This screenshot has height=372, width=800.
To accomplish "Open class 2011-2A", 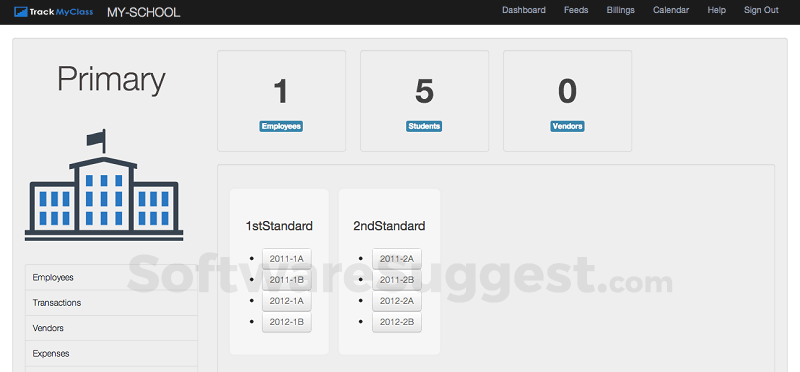I will coord(397,259).
